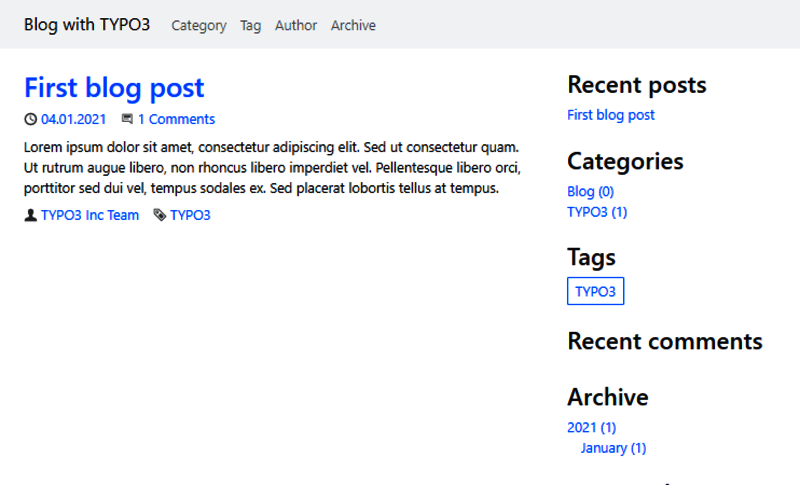Click the 04.01.2021 date link

coord(73,120)
